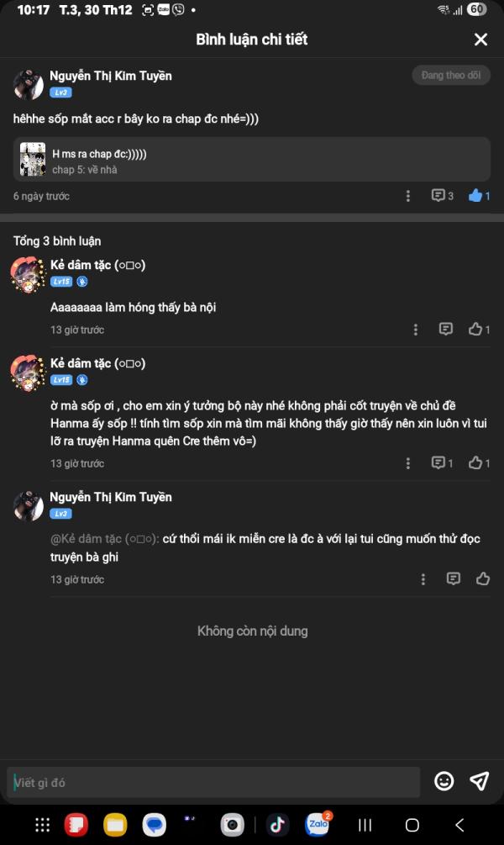This screenshot has height=845, width=504.
Task: View replies on the 'ờ mà sốp ơi' comment
Action: pyautogui.click(x=442, y=463)
